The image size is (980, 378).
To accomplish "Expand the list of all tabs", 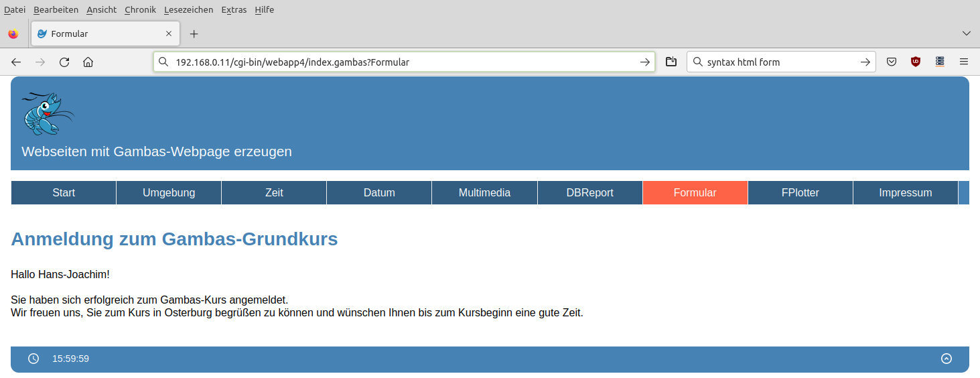I will coord(966,34).
